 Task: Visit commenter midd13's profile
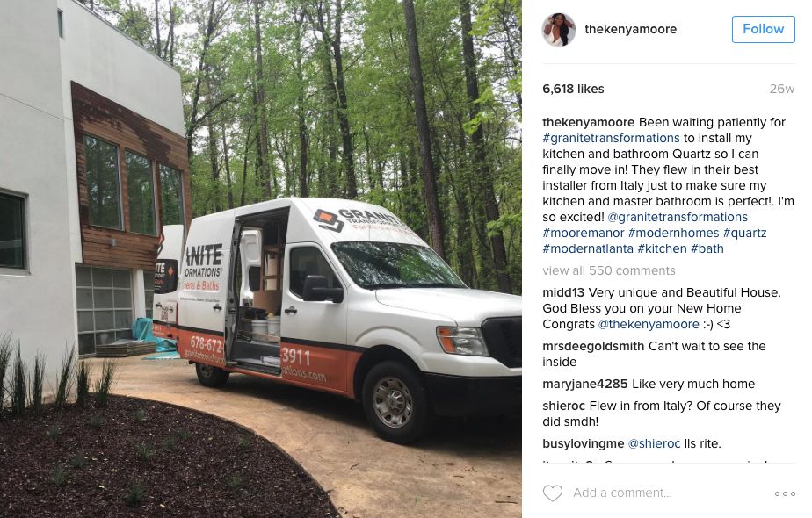(563, 293)
